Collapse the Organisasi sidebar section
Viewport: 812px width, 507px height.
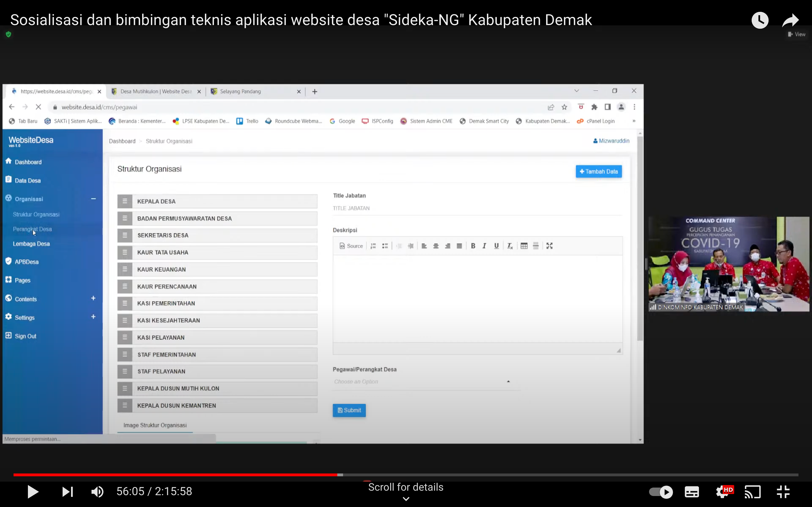[93, 199]
